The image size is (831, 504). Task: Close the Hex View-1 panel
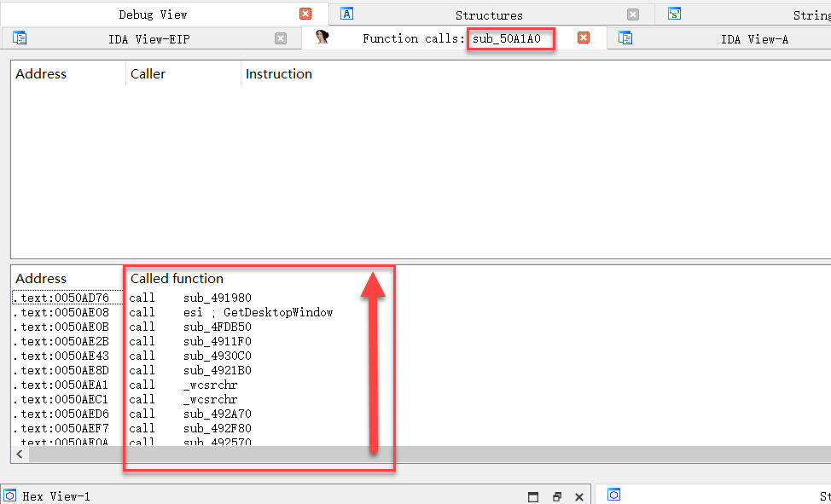579,496
